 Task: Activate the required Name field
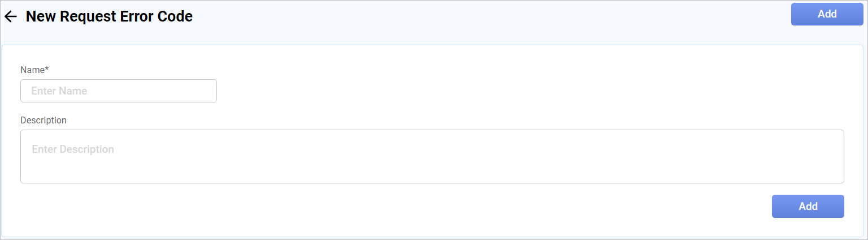click(119, 91)
